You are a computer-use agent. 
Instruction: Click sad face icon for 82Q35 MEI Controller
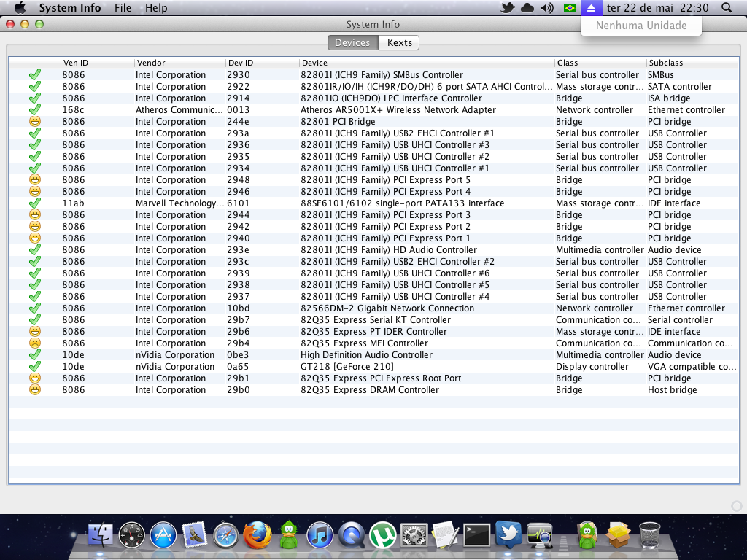pos(34,343)
